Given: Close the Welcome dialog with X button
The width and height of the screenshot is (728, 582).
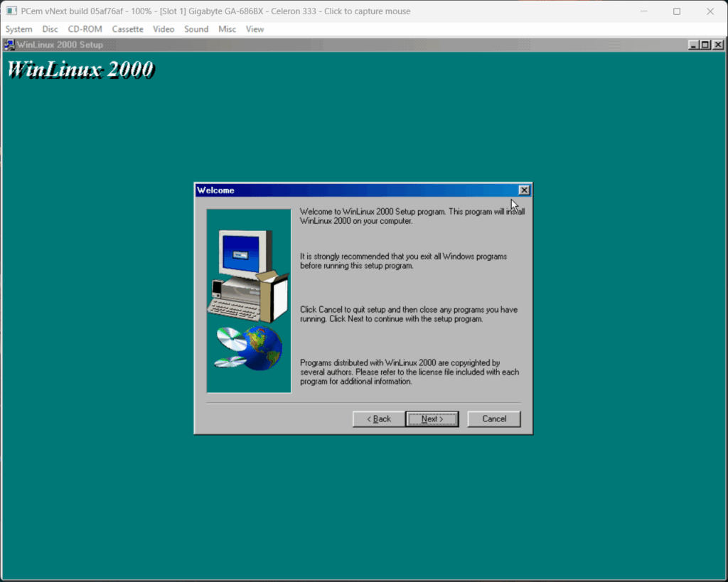Looking at the screenshot, I should click(x=524, y=190).
